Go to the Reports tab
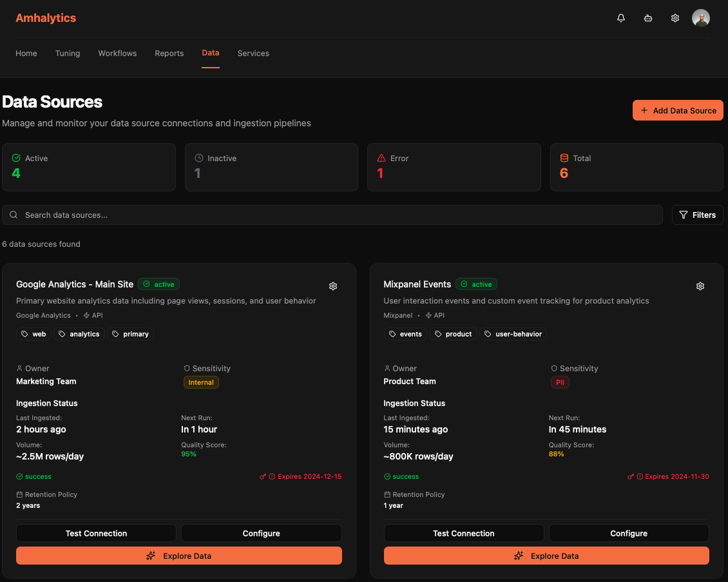 click(169, 53)
